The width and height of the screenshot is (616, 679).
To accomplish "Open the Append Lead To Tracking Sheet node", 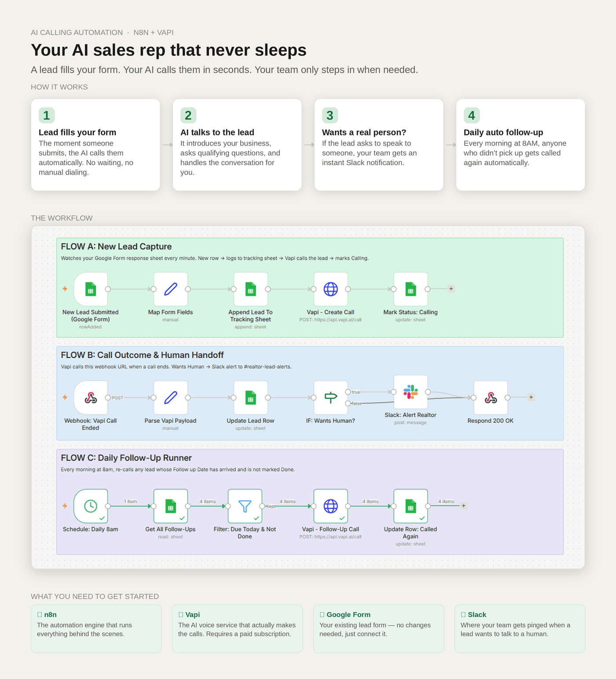I will point(251,289).
